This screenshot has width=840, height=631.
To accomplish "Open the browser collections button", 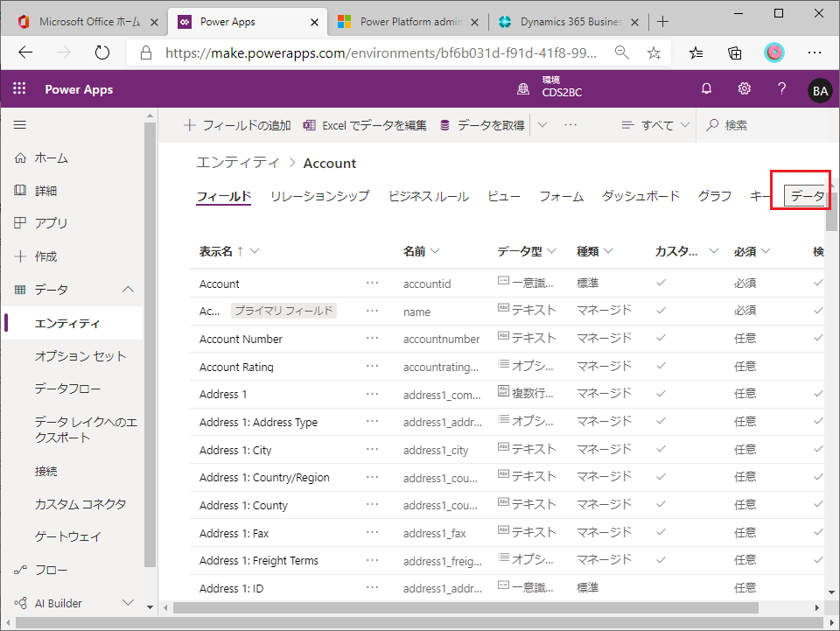I will [734, 53].
